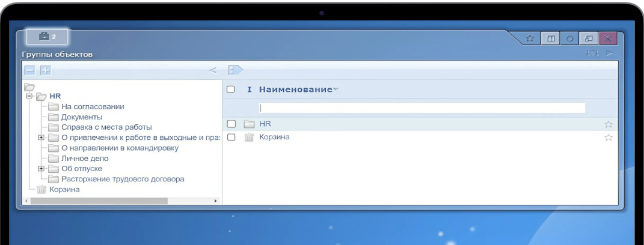Expand the Об отпуске node
644x245 pixels.
tap(41, 169)
